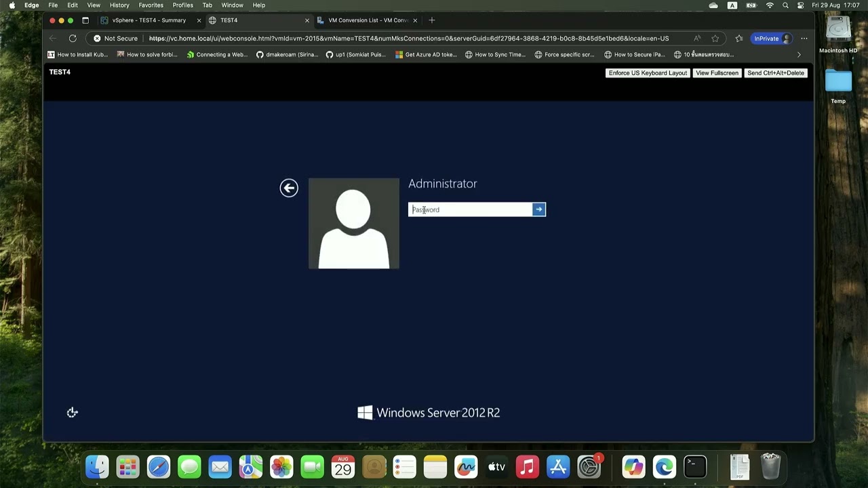Open App Store from the dock

pos(558,467)
